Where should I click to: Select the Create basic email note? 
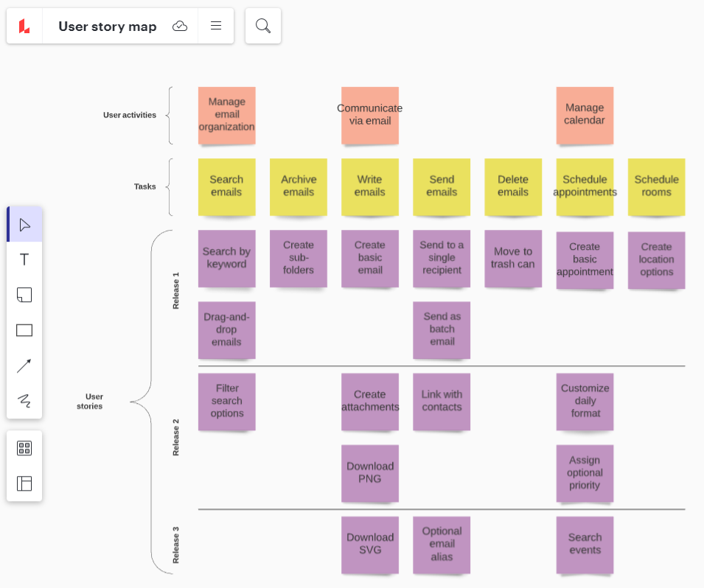[370, 259]
